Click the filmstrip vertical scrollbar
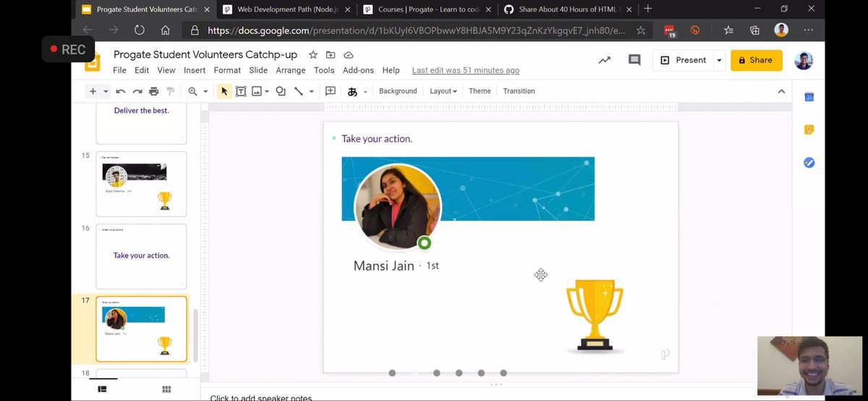The image size is (868, 401). pyautogui.click(x=195, y=335)
